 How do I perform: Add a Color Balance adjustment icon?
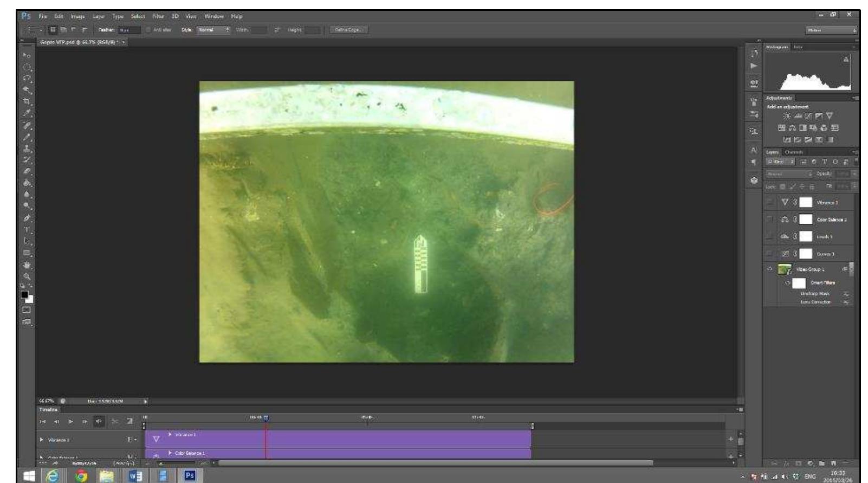(792, 128)
